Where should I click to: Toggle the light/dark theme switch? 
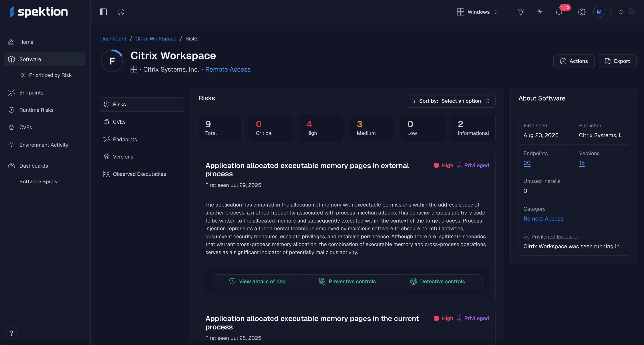tap(626, 12)
